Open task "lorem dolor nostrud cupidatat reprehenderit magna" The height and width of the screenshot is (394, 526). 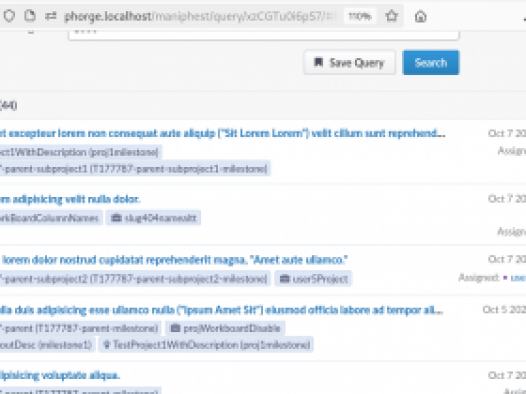174,260
